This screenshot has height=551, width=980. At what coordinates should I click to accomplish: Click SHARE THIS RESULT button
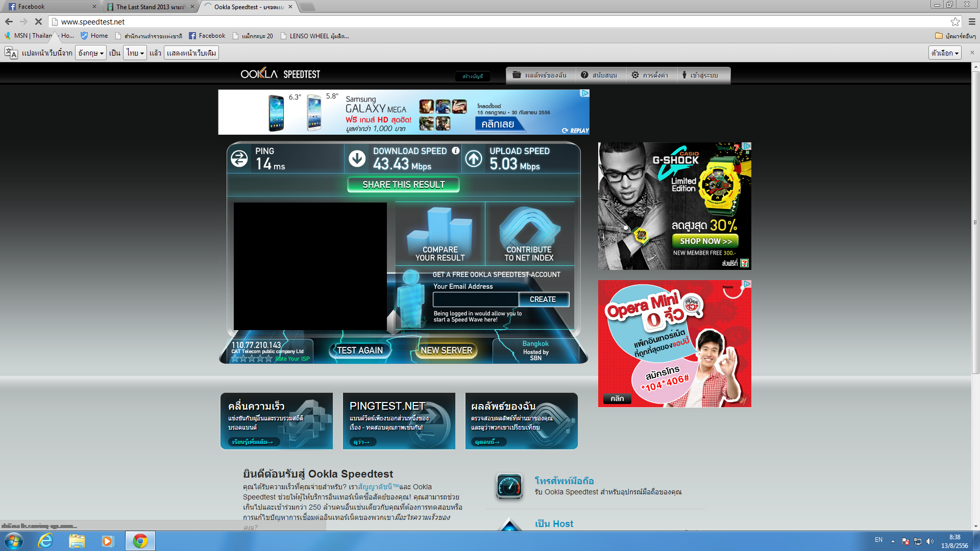coord(403,185)
